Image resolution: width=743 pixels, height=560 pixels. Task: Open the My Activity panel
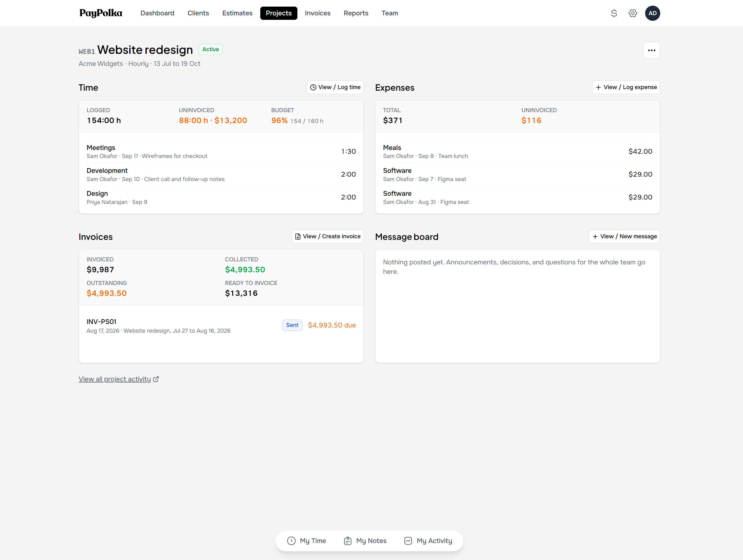(428, 541)
